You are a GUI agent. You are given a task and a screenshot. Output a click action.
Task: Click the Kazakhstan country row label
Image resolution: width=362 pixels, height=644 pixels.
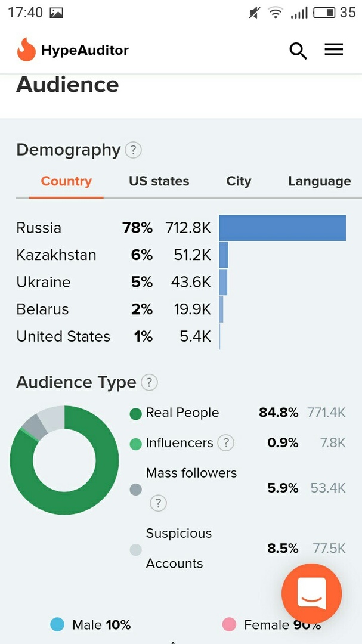(56, 255)
